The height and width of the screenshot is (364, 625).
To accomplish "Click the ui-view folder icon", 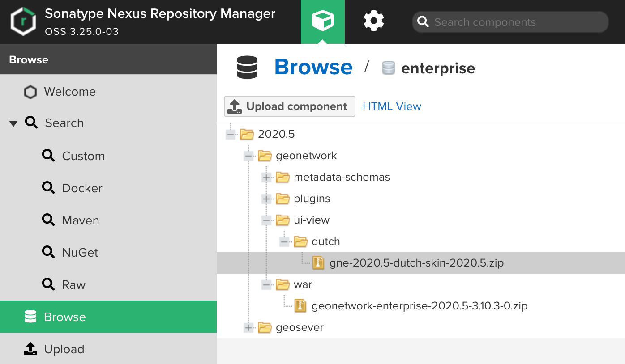I will (283, 220).
